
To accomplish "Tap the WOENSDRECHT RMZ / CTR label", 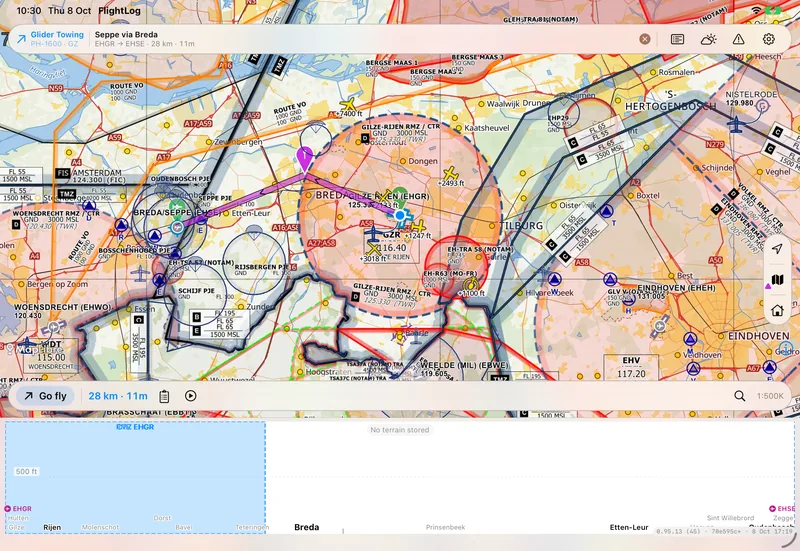I will click(x=56, y=213).
